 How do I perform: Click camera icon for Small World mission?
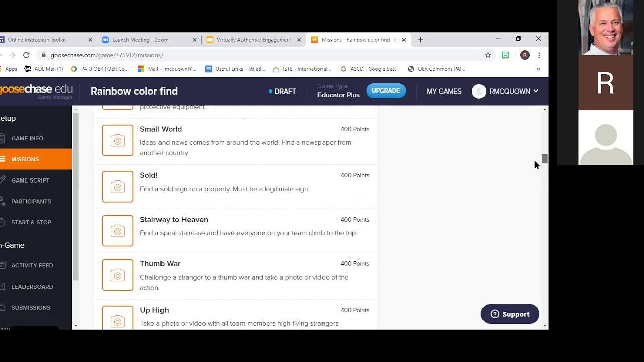(118, 140)
